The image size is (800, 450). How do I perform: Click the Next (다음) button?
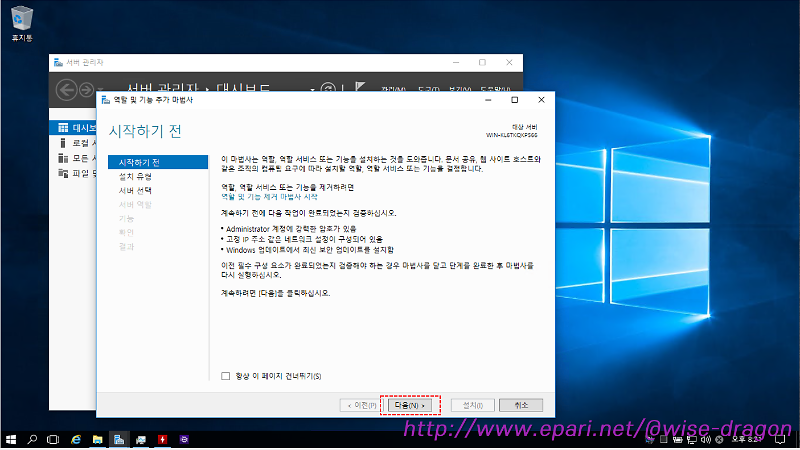click(410, 405)
